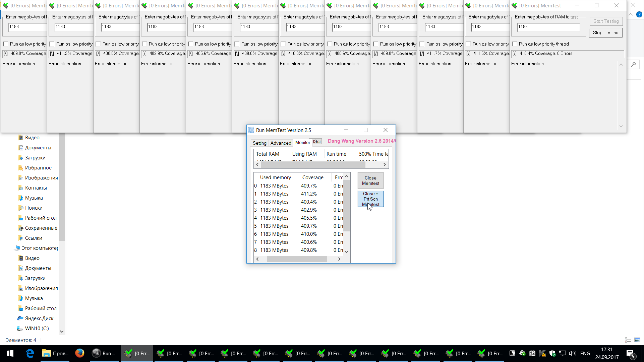Click the blue help question icon
Screen dimensions: 644x362
click(639, 14)
